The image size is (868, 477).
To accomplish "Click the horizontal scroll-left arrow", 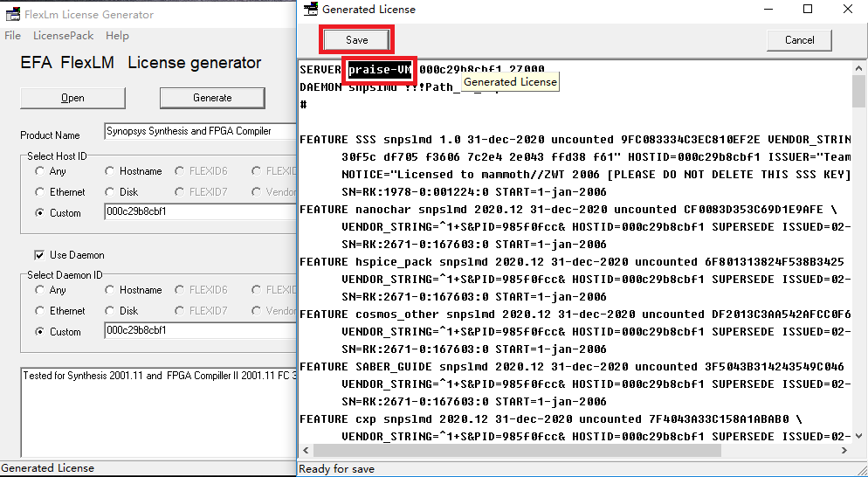I will [304, 450].
